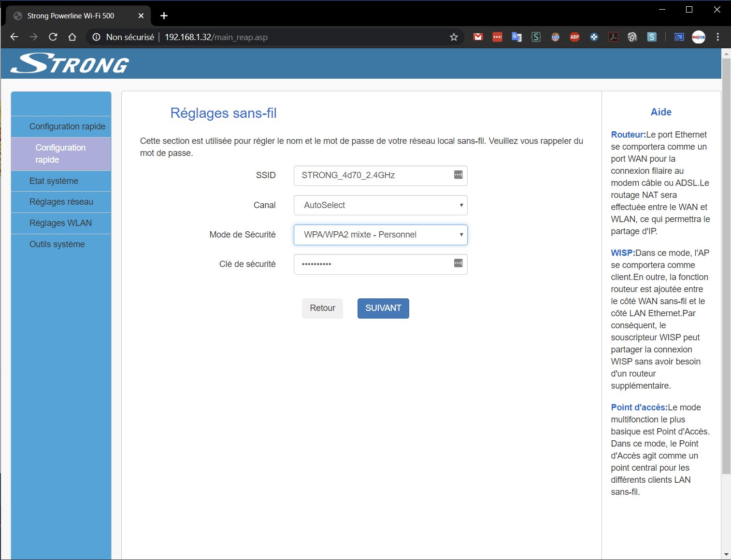Reload the router page

point(53,37)
